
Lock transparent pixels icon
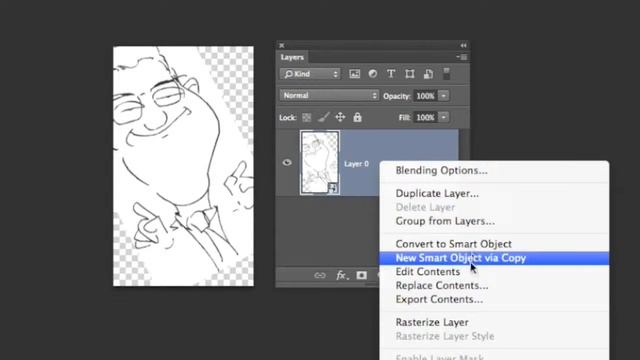[x=307, y=118]
